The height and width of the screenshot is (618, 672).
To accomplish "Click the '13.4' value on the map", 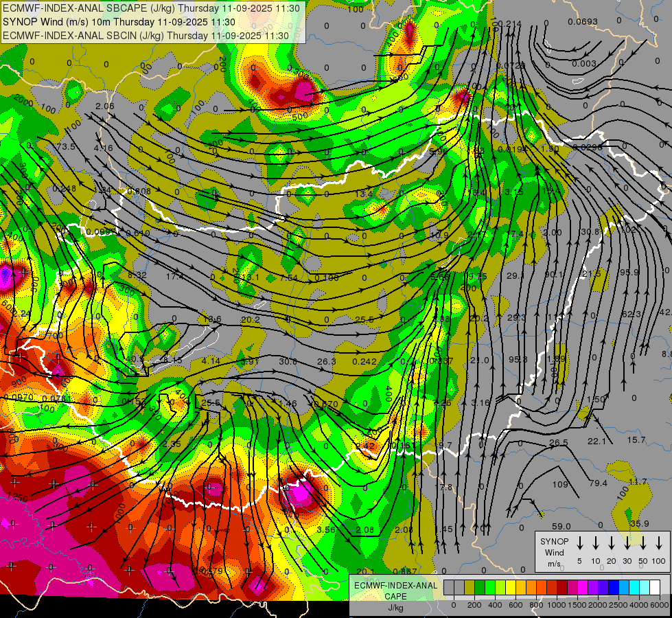I will 363,194.
